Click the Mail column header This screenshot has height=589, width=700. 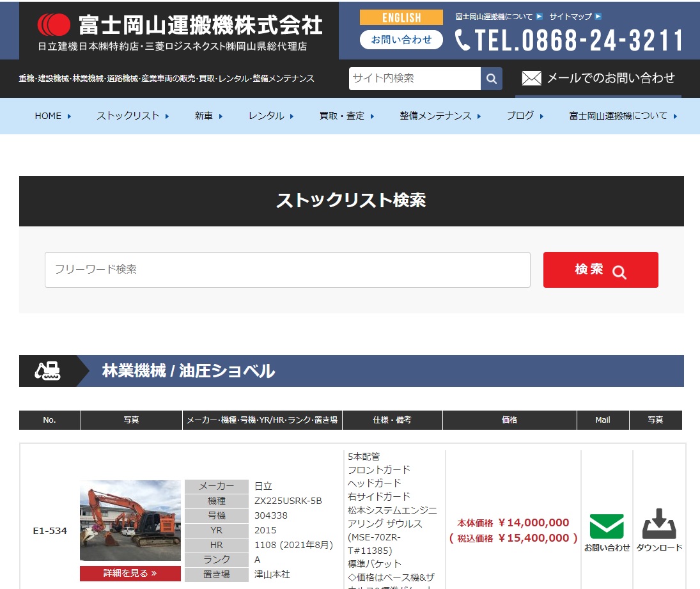pos(603,420)
